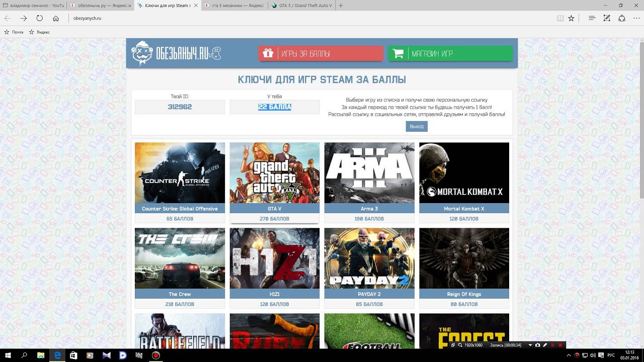Image resolution: width=644 pixels, height=362 pixels.
Task: Go back to the previous page
Action: [8, 18]
